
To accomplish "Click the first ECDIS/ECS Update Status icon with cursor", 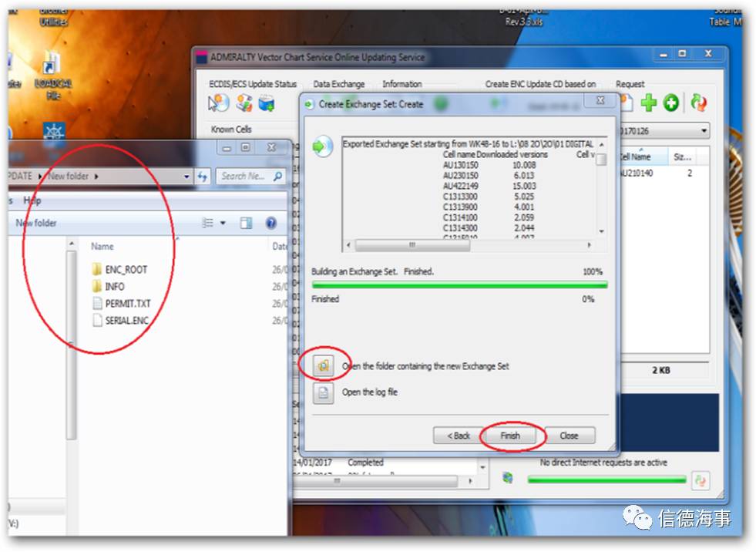I will [218, 103].
